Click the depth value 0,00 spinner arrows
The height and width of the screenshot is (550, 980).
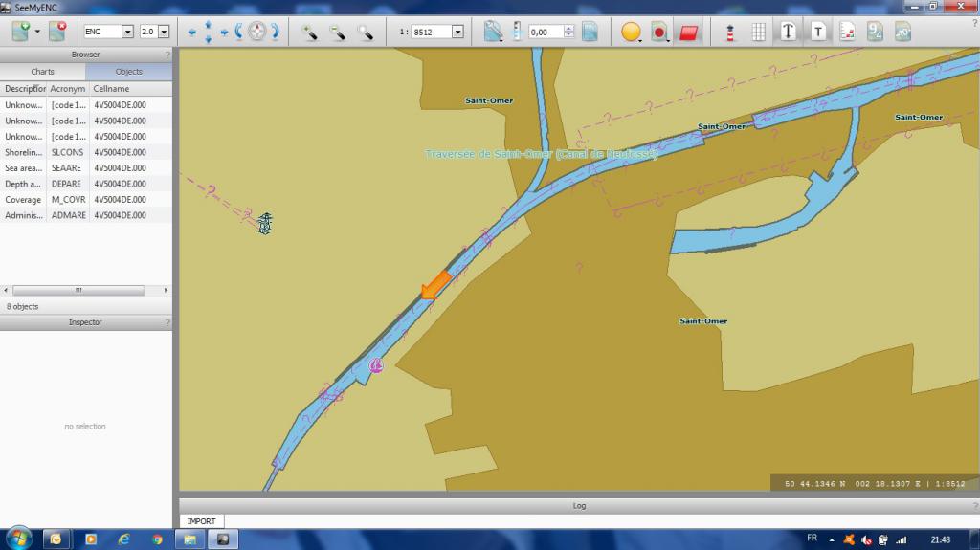(x=569, y=32)
